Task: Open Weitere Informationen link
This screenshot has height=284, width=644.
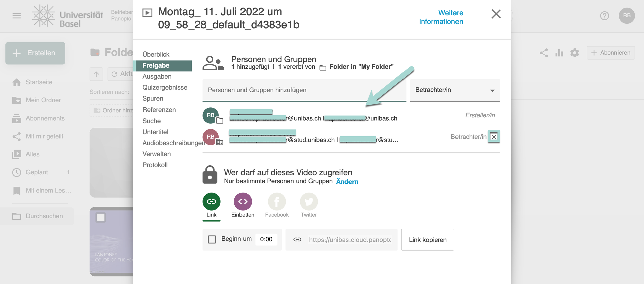Action: (441, 17)
